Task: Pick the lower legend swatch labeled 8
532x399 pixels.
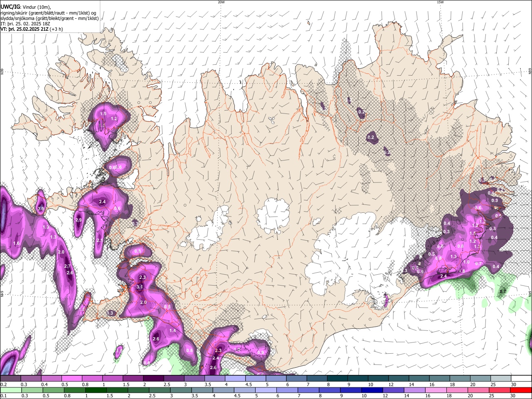Action: click(330, 390)
